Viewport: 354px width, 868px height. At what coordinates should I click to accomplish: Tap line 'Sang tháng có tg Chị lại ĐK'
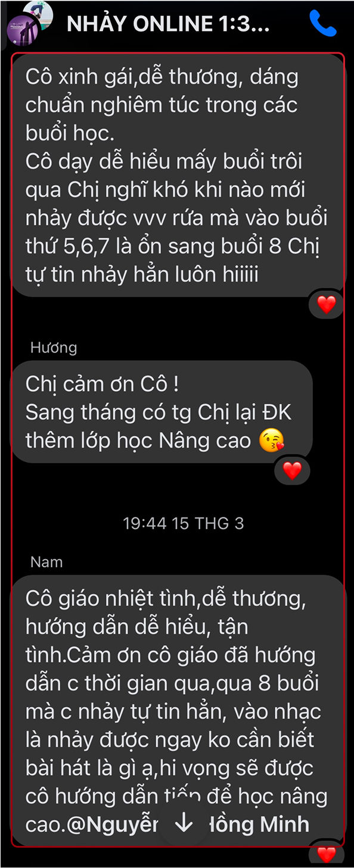[159, 413]
